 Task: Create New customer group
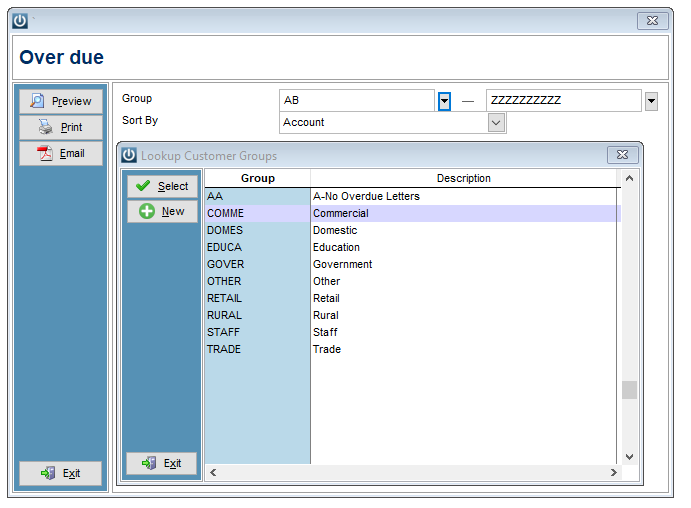click(x=163, y=211)
